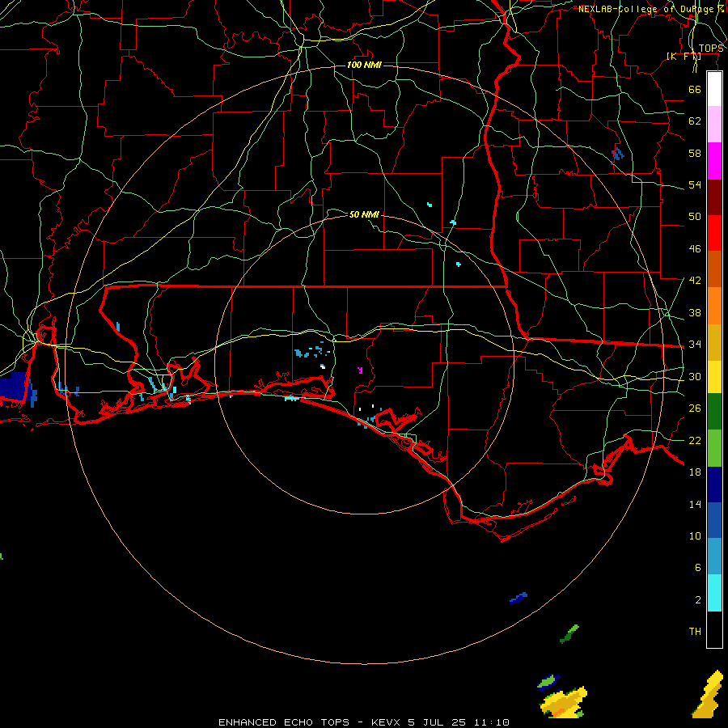The width and height of the screenshot is (728, 728).
Task: Pick the light green legend swatch
Action: pos(714,448)
